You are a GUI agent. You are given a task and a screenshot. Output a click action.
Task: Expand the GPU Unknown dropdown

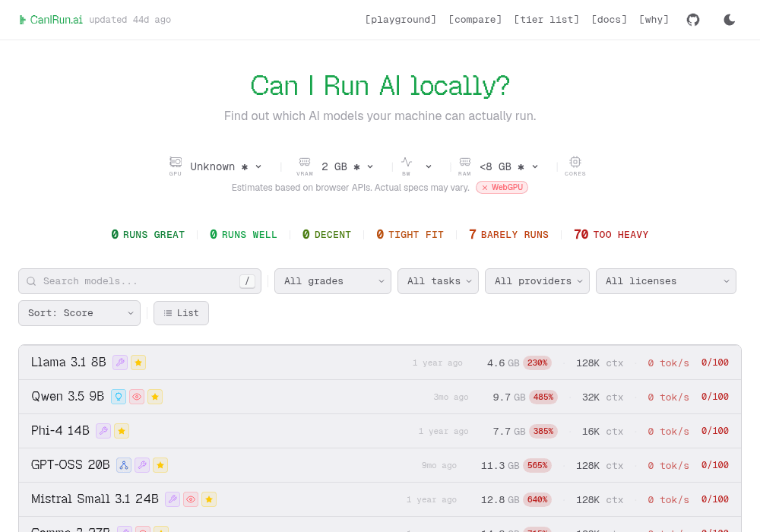coord(226,166)
